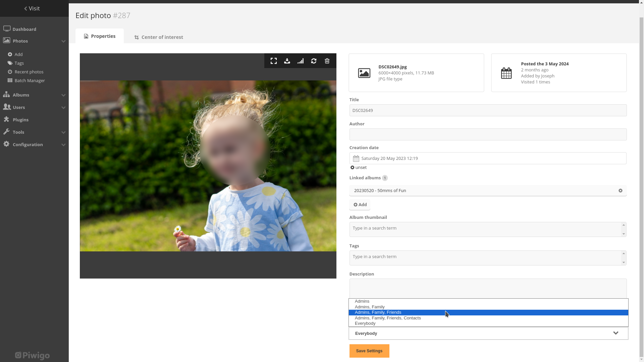Click the photo stats/analytics icon
644x362 pixels.
point(300,61)
